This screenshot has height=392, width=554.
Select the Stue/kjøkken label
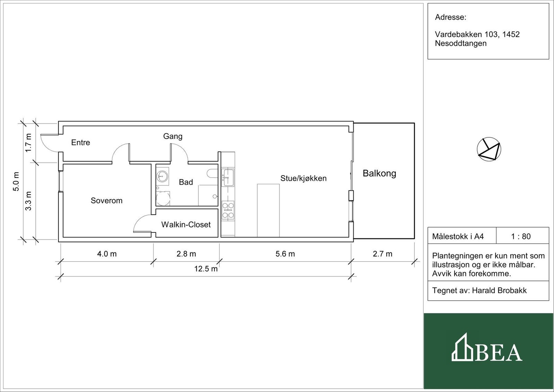click(x=303, y=178)
